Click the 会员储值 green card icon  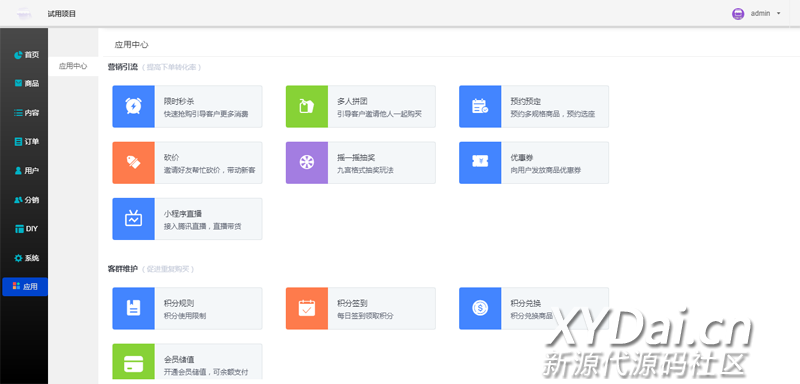(133, 364)
